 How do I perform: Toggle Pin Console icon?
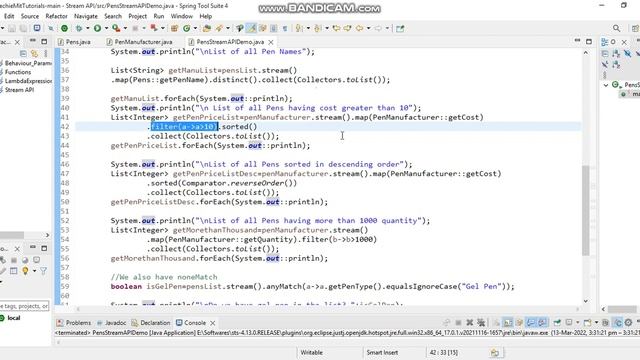557,322
